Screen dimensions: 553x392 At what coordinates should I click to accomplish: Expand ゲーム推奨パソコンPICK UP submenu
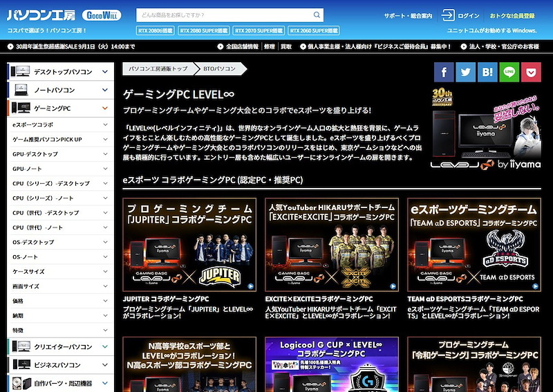[106, 140]
